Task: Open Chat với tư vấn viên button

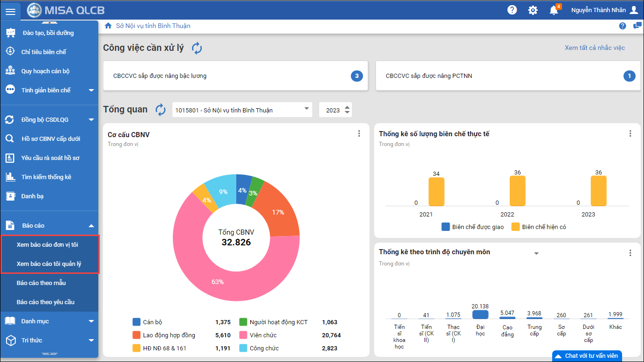Action: pos(587,356)
